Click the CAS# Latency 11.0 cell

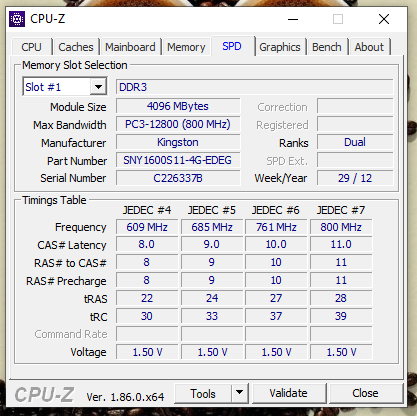[341, 244]
